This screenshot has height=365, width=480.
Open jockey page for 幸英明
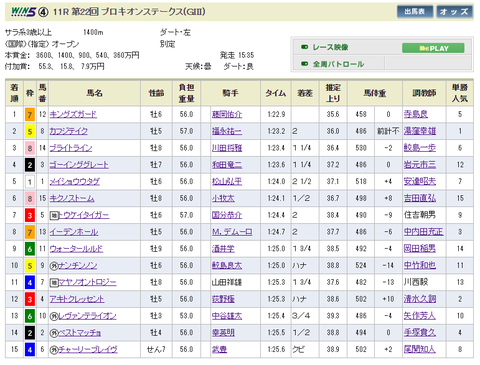click(x=223, y=333)
